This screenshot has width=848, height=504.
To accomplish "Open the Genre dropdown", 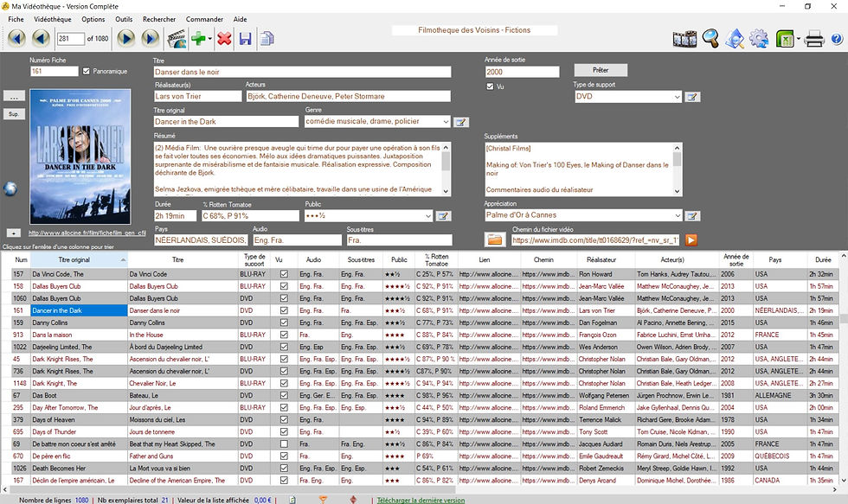I will [446, 122].
